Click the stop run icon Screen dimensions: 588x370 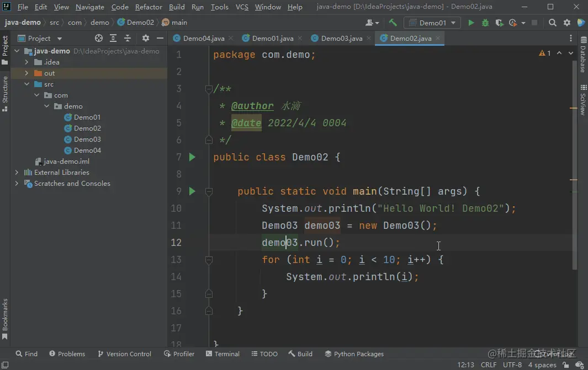pos(535,23)
